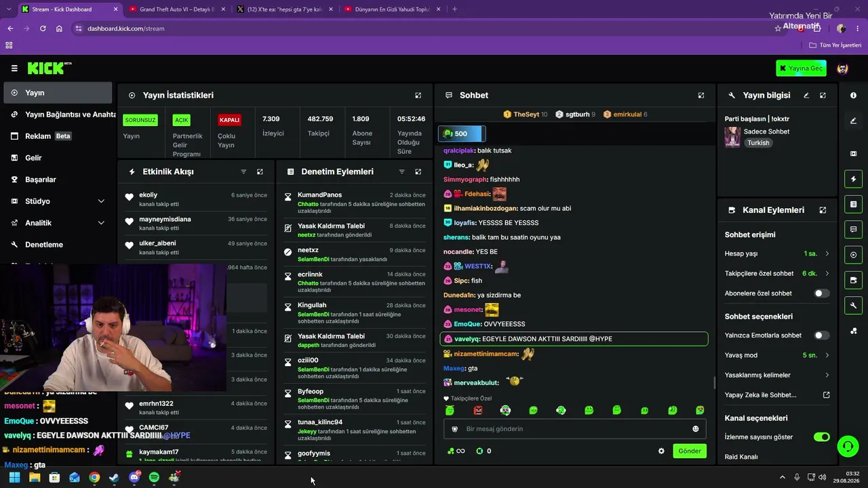Open Takipçilere özel sohbet duration chevron

pos(827,274)
